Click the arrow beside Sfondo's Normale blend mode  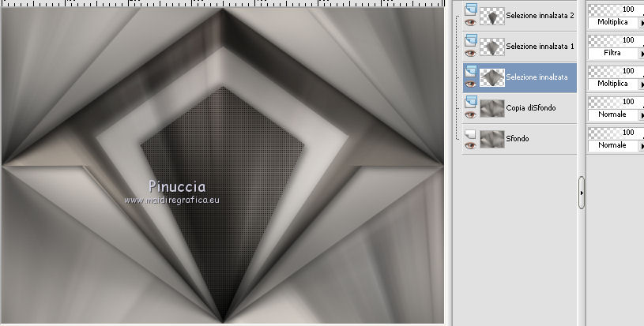pyautogui.click(x=642, y=146)
